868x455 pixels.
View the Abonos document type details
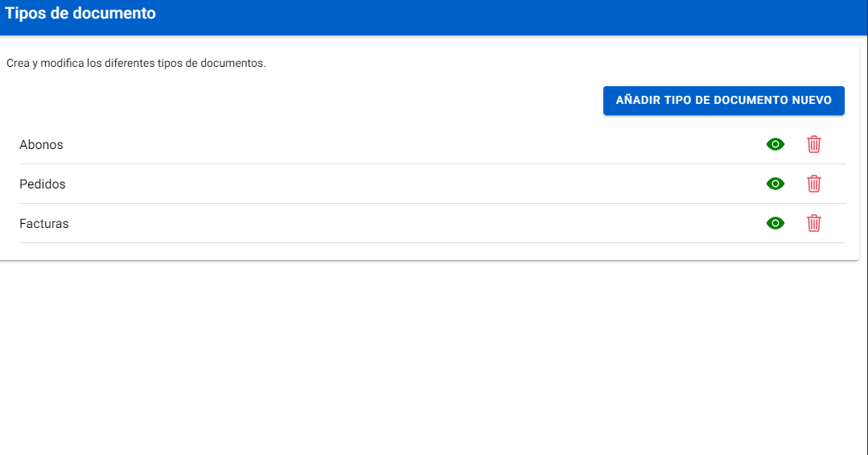coord(775,145)
